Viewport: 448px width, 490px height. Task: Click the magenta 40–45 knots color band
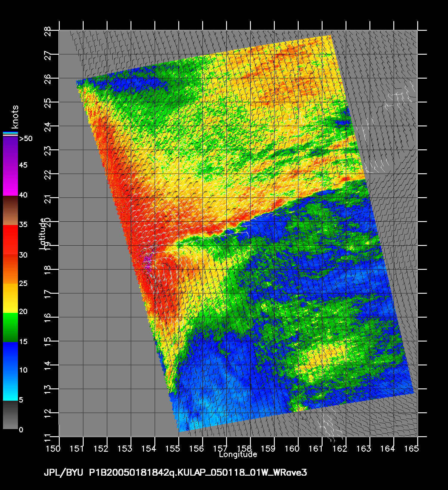pyautogui.click(x=10, y=181)
